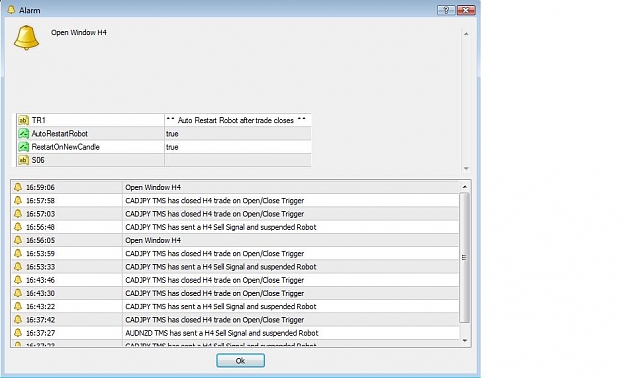
Task: Select the TR1 parameter name
Action: coord(39,120)
